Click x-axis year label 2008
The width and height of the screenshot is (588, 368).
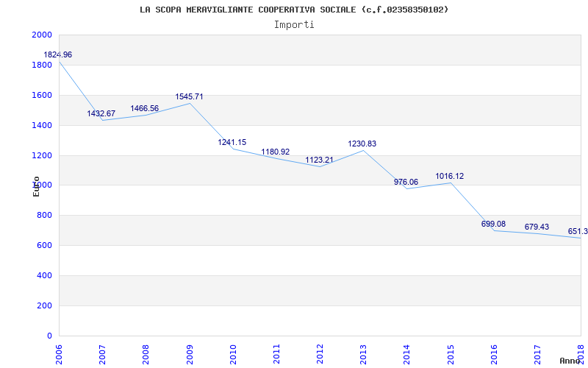(x=146, y=355)
